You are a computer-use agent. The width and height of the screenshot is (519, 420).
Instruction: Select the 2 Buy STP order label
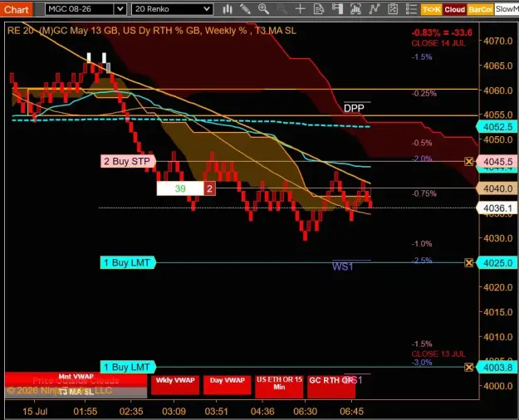click(128, 162)
